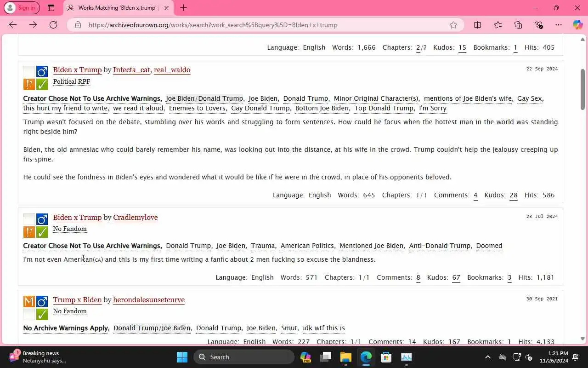This screenshot has height=368, width=588.
Task: Click M/M category icon for Infecta_cat work
Action: pyautogui.click(x=42, y=71)
